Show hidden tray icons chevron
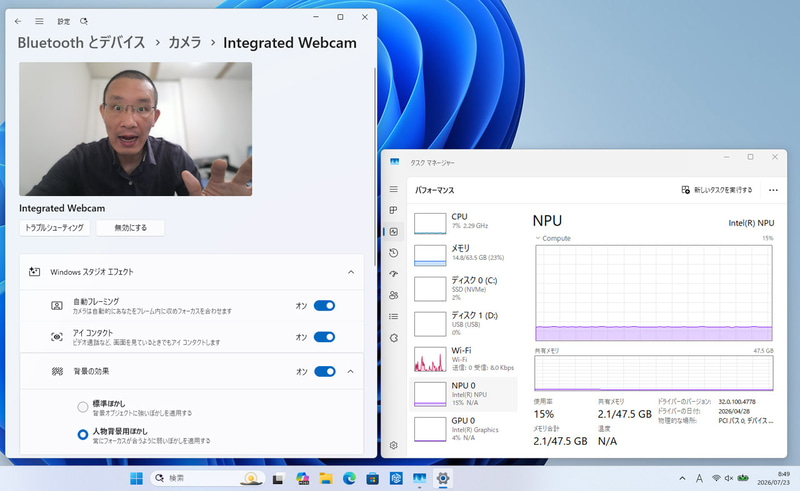This screenshot has height=491, width=800. point(682,478)
